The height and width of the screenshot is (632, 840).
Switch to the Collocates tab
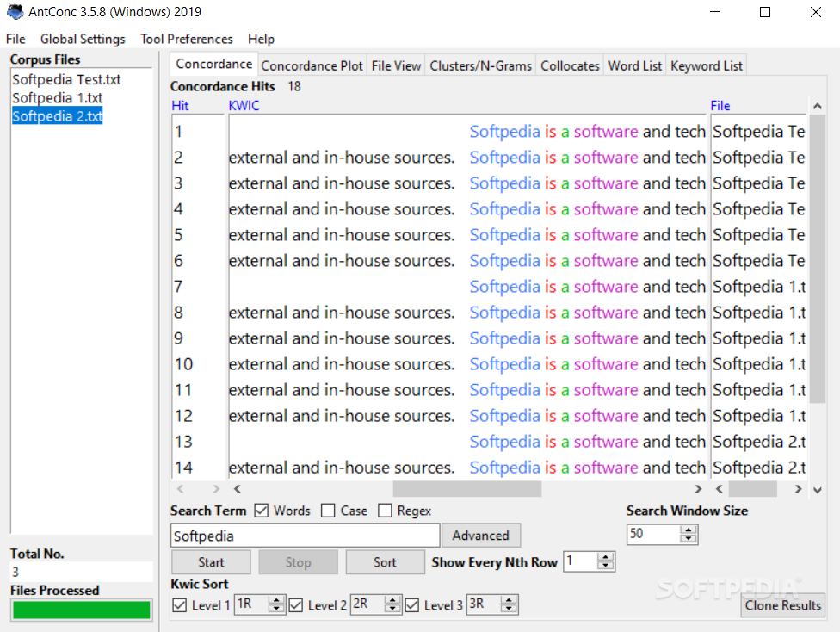click(x=570, y=66)
